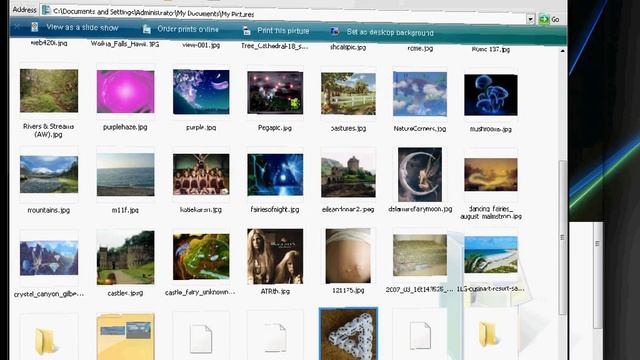Image resolution: width=640 pixels, height=360 pixels.
Task: Click the scrollbar of the window behind
Action: click(x=598, y=276)
